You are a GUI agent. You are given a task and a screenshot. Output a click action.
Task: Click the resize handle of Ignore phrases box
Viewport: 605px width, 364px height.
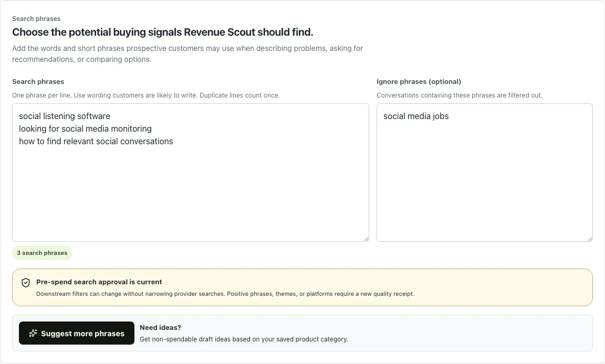coord(590,239)
